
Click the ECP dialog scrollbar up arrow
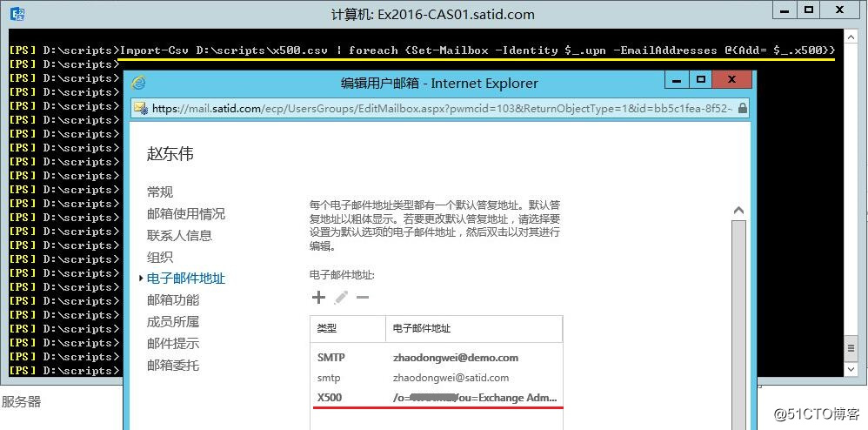coord(738,211)
